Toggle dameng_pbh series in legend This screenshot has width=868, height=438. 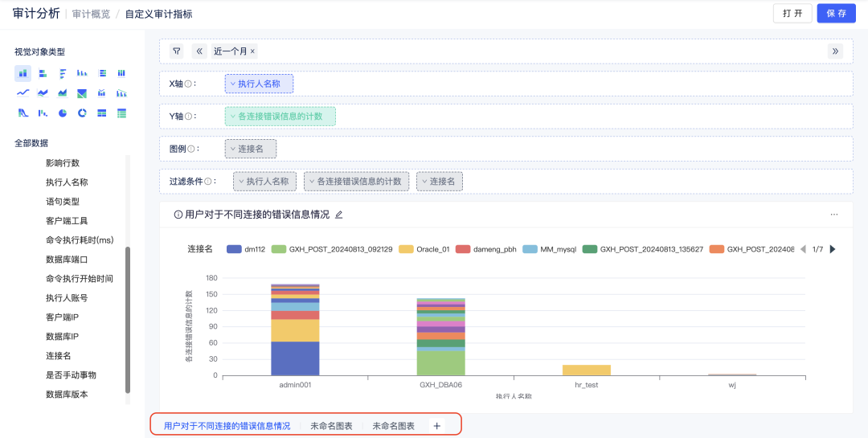click(486, 249)
